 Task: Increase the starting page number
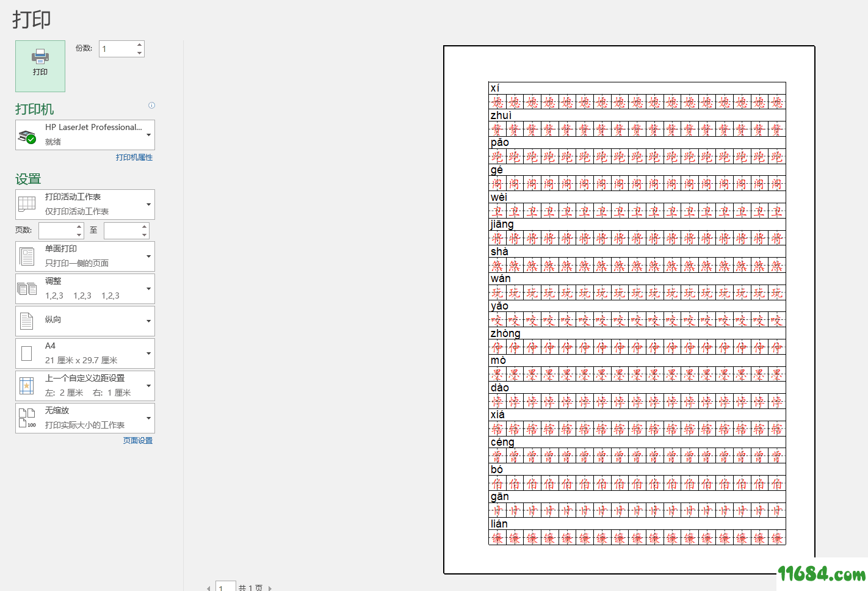tap(79, 227)
